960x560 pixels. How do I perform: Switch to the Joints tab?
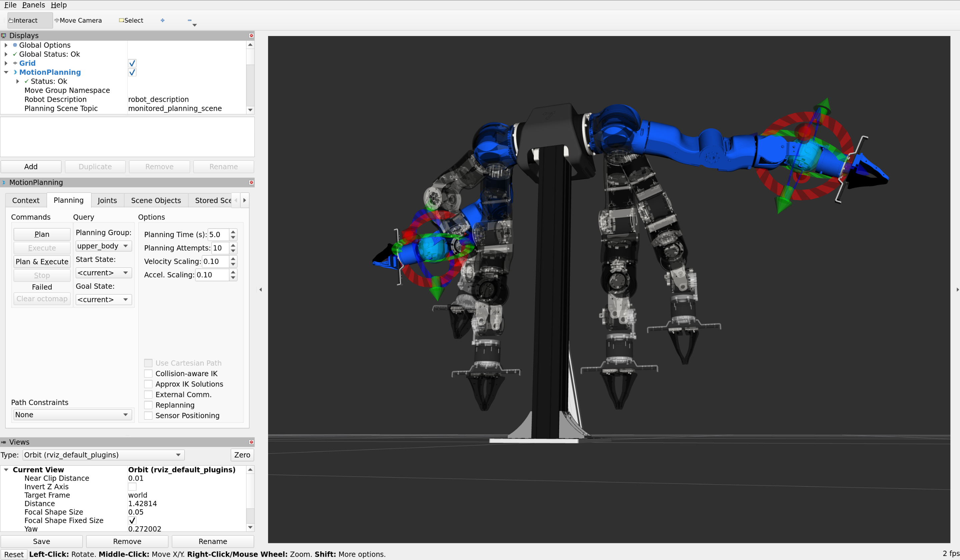pyautogui.click(x=107, y=200)
